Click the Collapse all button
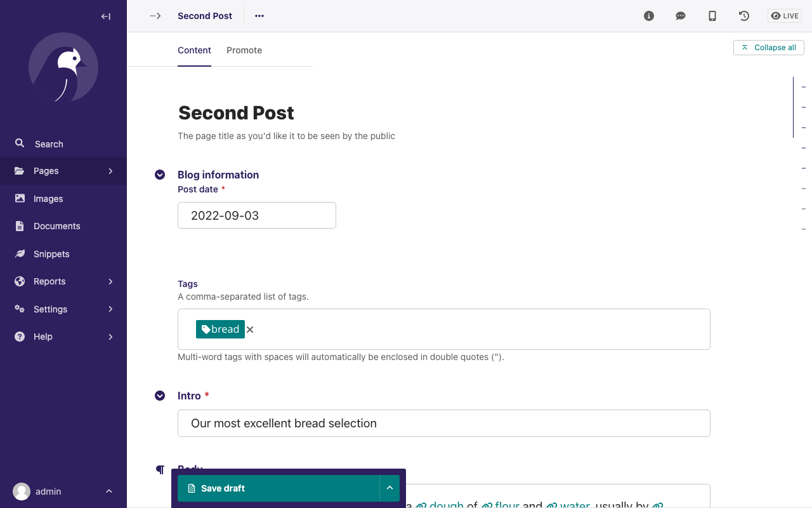The height and width of the screenshot is (508, 812). tap(769, 48)
